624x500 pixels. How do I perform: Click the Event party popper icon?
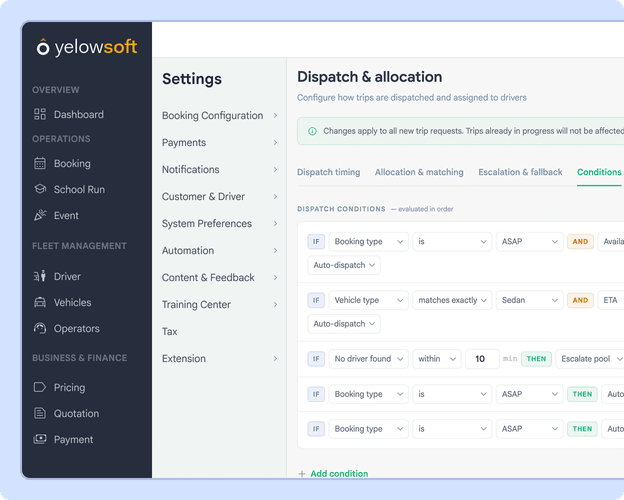pyautogui.click(x=40, y=215)
